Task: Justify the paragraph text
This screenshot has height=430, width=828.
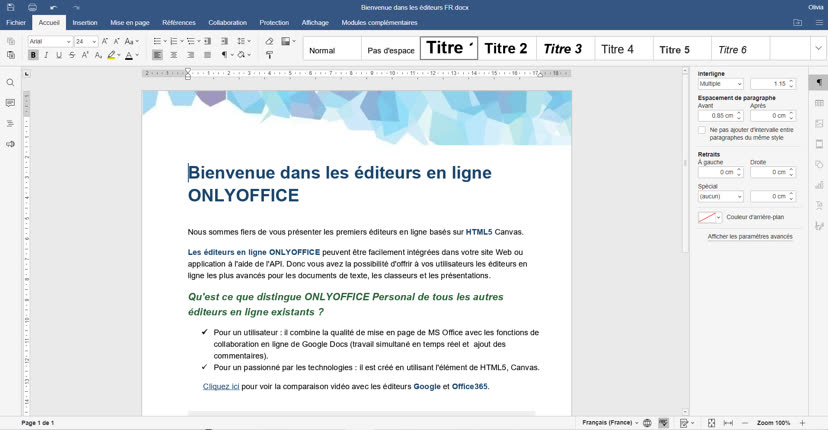Action: tap(208, 55)
